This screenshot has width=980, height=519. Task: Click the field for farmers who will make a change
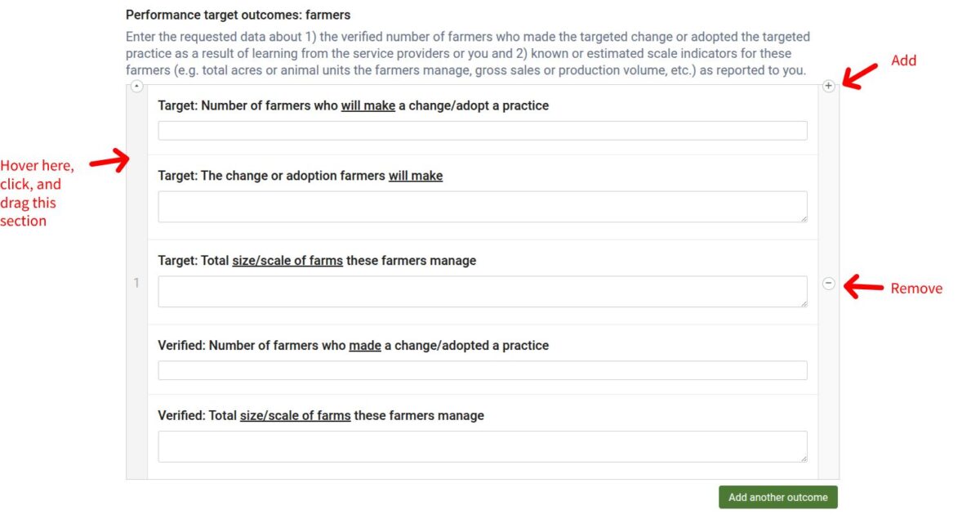point(483,131)
